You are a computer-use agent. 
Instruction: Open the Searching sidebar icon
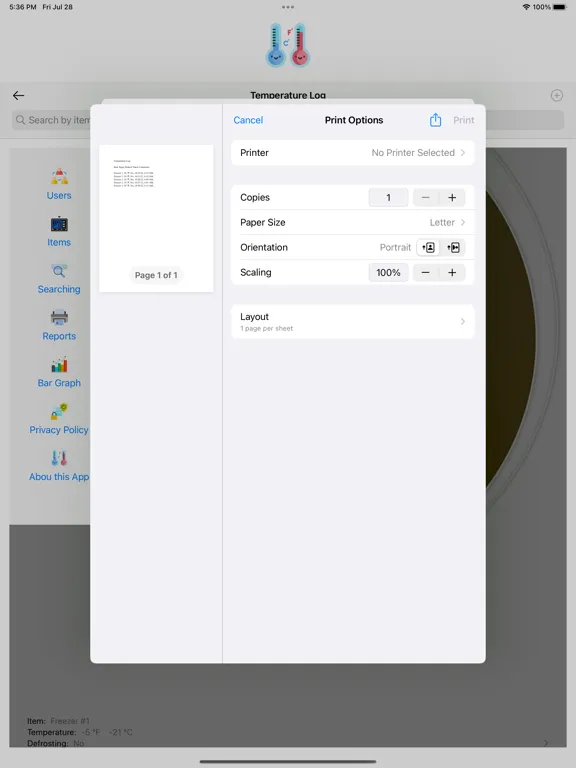pos(59,271)
